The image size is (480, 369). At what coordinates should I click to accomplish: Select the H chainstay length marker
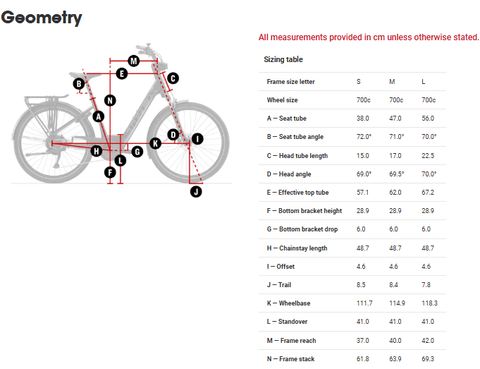(97, 151)
